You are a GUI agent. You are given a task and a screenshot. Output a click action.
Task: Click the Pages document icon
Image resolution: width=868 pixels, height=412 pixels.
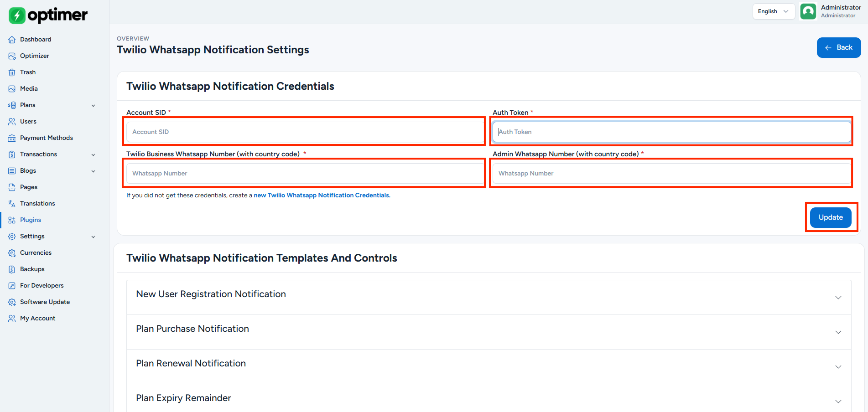(x=12, y=187)
